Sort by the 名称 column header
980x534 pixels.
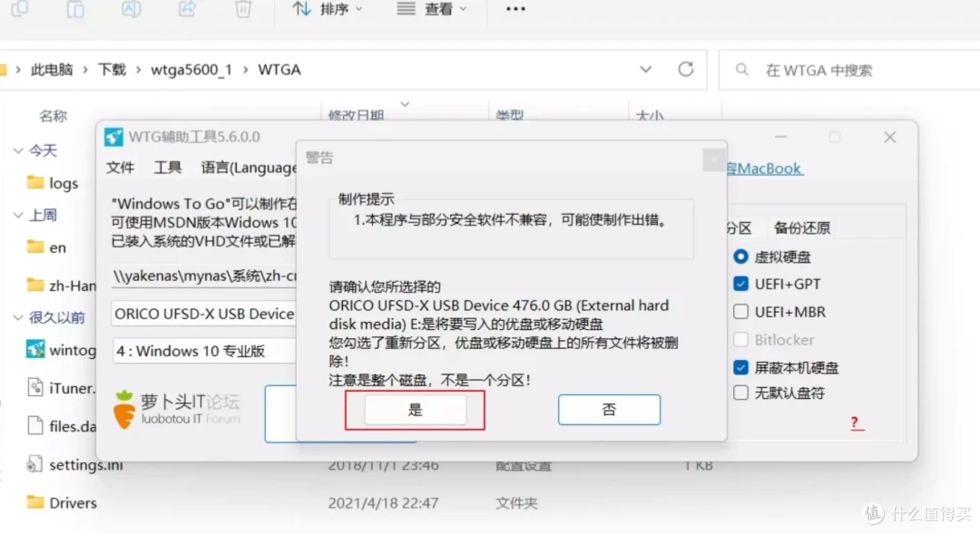pos(54,115)
